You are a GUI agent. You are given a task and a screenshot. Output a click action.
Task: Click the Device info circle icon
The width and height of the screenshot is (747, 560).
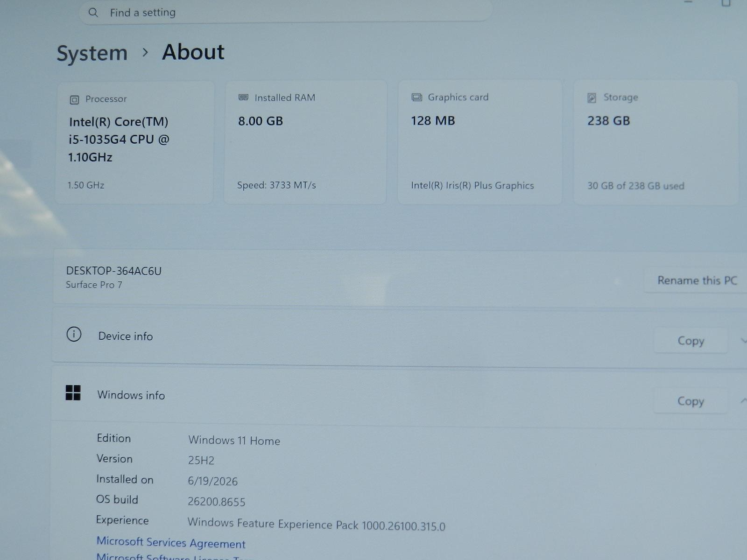(x=74, y=334)
